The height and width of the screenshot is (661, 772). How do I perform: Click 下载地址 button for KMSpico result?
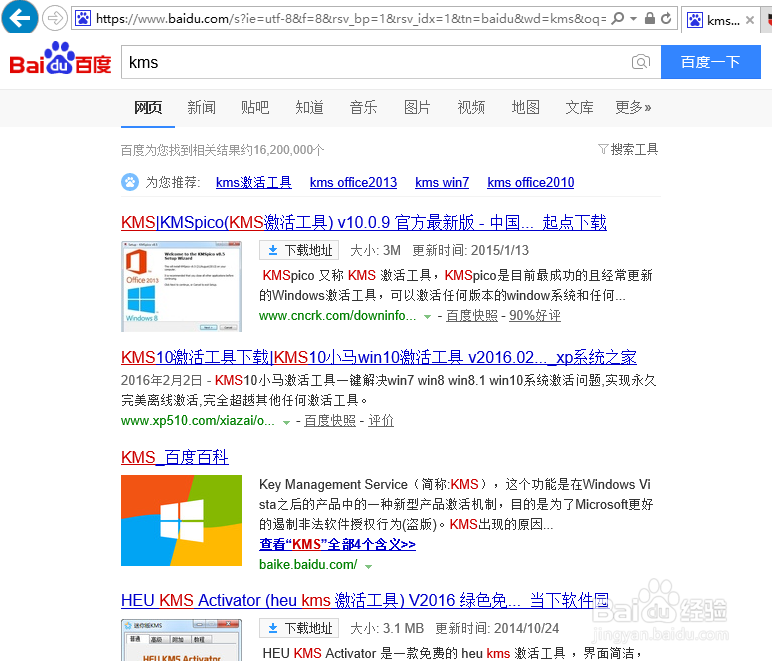coord(299,251)
